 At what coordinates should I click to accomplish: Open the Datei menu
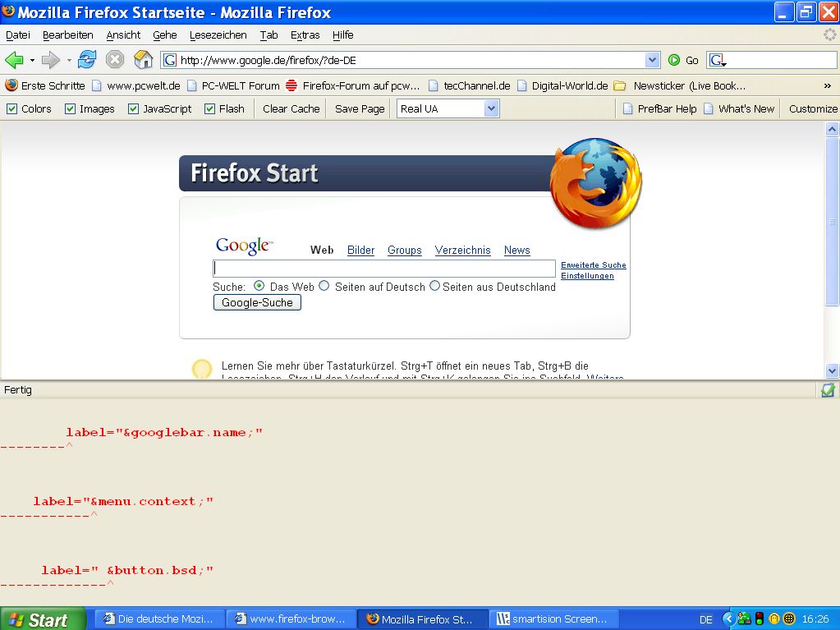point(18,35)
